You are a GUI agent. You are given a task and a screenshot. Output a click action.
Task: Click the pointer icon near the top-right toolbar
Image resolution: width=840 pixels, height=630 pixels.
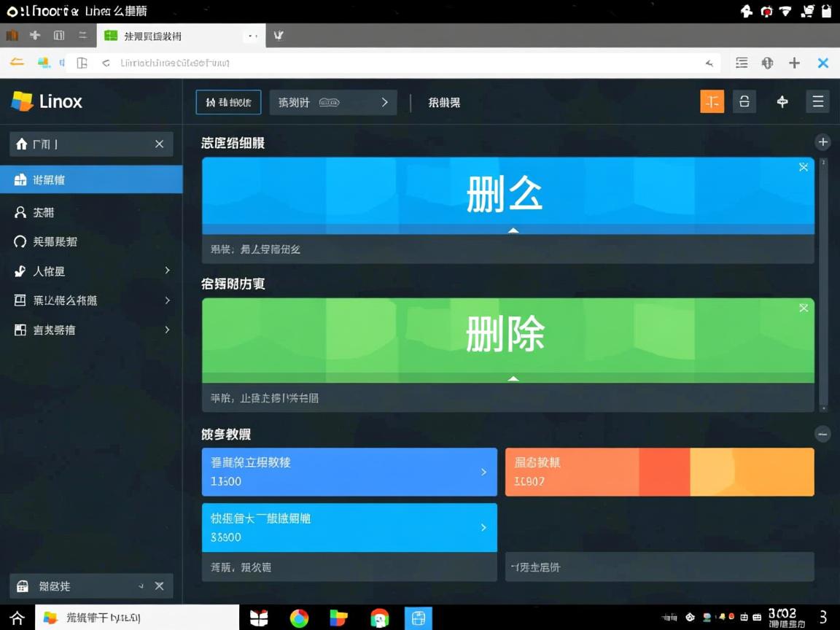pyautogui.click(x=782, y=101)
